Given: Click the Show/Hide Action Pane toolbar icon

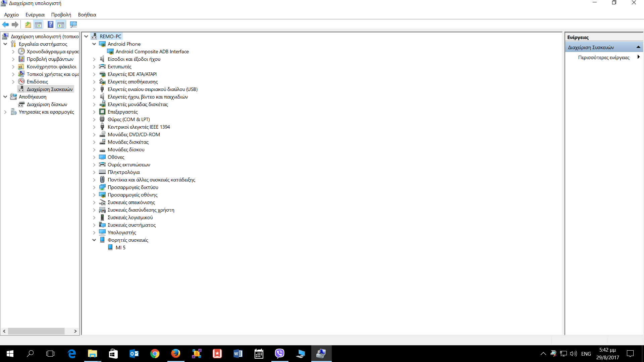Looking at the screenshot, I should [x=61, y=24].
